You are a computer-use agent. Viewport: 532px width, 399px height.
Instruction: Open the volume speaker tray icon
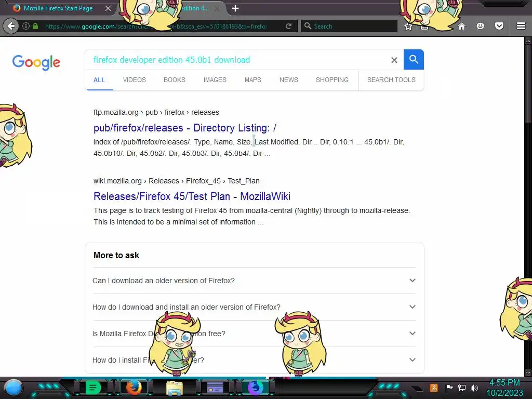pyautogui.click(x=474, y=388)
